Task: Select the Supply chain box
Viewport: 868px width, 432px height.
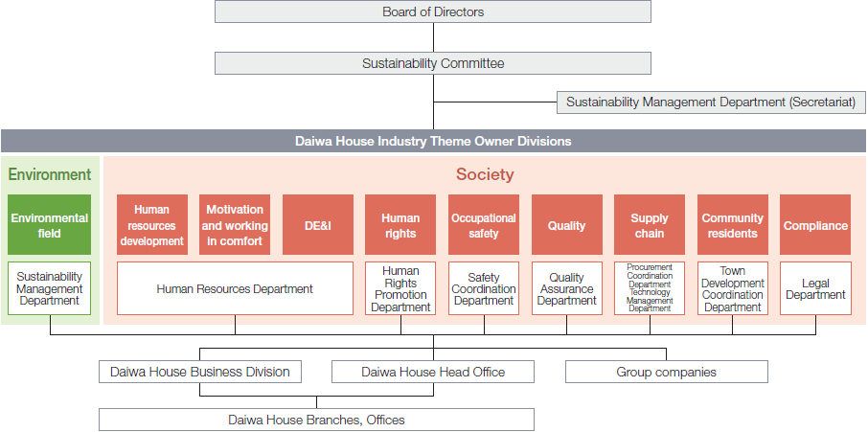Action: (650, 225)
